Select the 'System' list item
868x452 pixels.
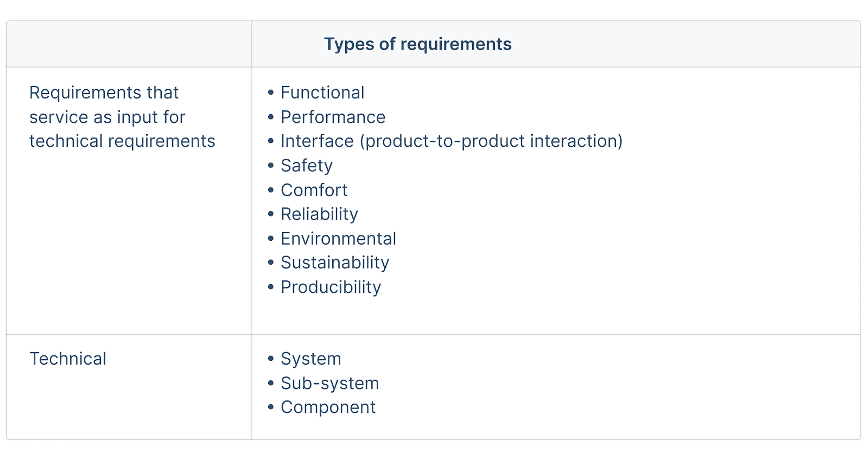click(311, 359)
